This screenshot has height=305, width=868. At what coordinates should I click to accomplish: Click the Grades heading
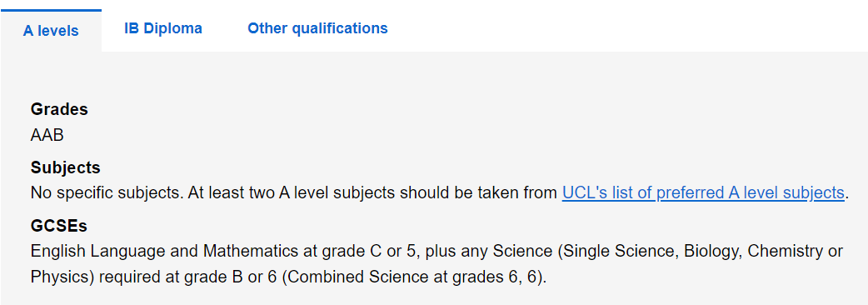click(59, 110)
